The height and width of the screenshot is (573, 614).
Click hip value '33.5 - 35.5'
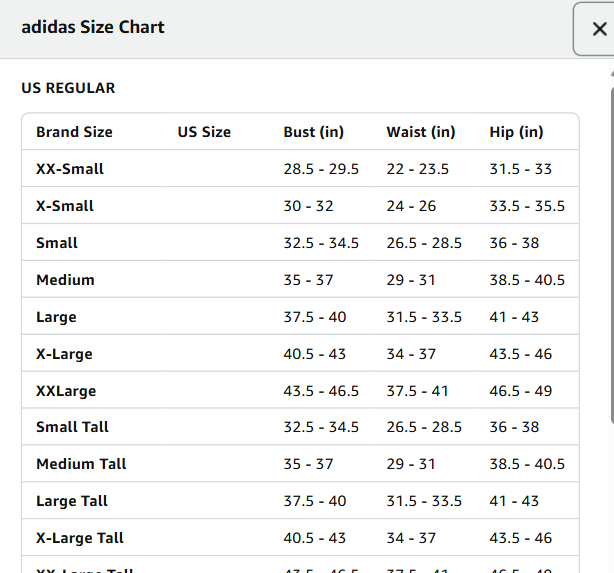527,206
